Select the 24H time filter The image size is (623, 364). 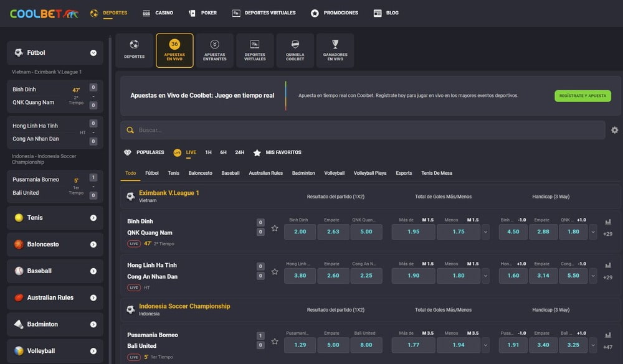pyautogui.click(x=240, y=152)
